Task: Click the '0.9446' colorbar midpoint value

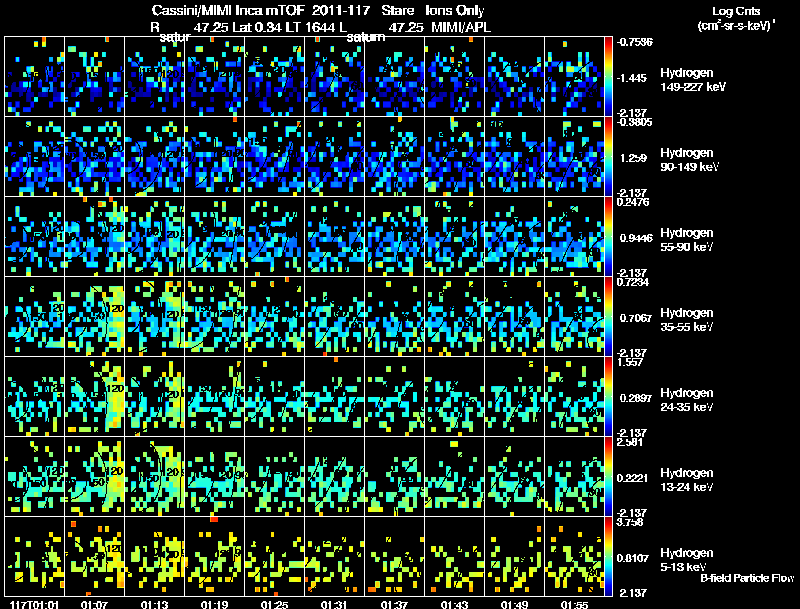Action: [x=635, y=238]
